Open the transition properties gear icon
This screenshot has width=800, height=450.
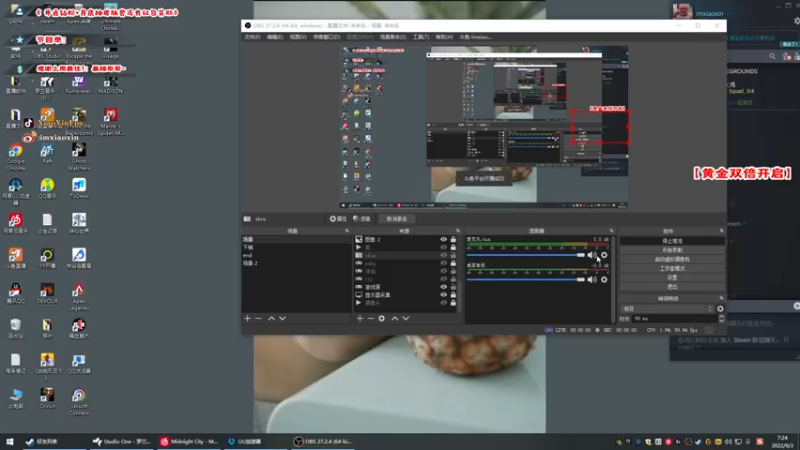pos(720,309)
